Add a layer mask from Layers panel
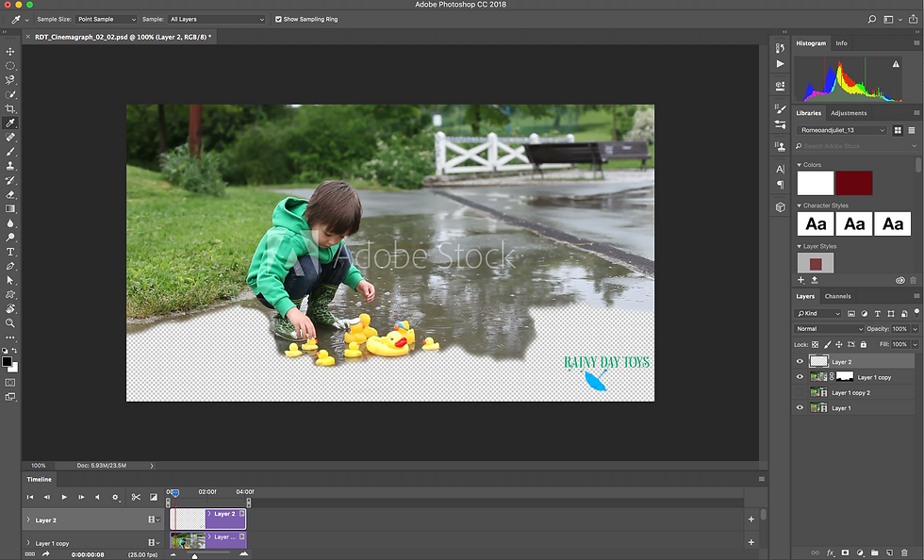Viewport: 924px width, 560px height. tap(845, 552)
